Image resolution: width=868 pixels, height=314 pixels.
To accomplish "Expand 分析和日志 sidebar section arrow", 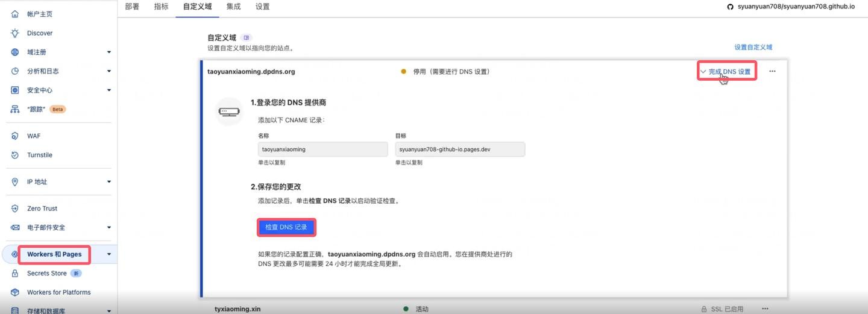I will click(109, 71).
